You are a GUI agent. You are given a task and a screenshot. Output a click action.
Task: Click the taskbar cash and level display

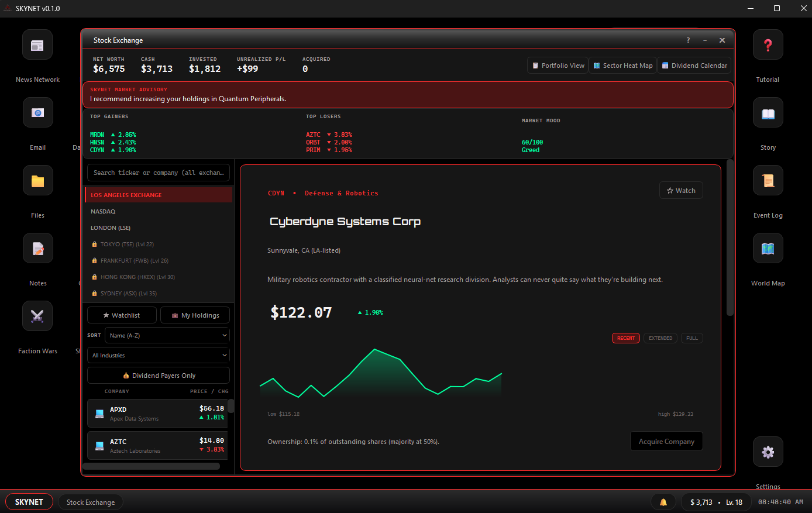[x=716, y=502]
